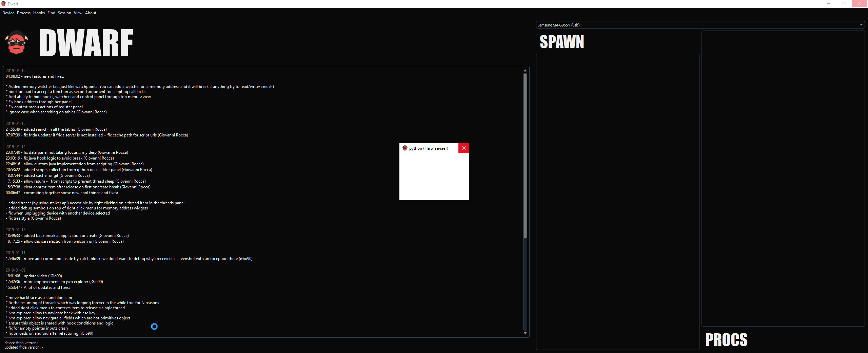Open the Device menu

click(8, 13)
